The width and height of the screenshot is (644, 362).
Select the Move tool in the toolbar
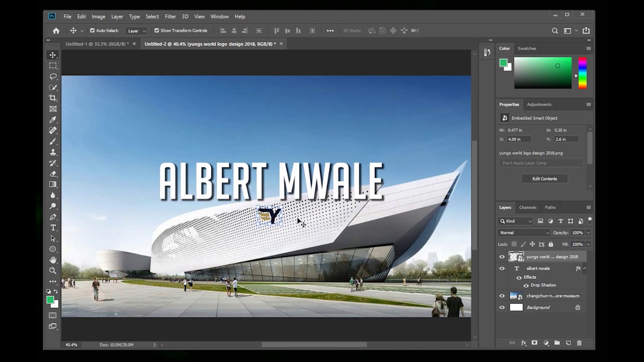tap(53, 55)
